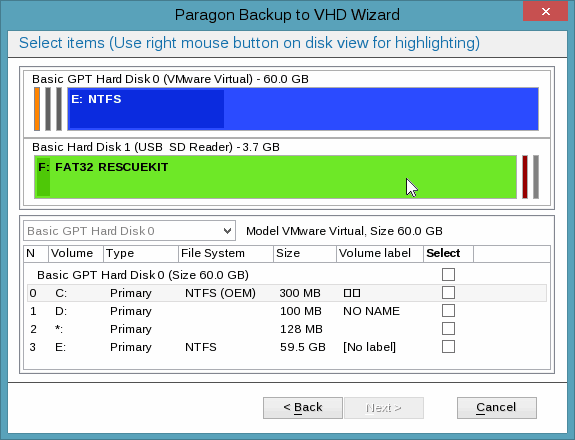Select the '300 MB' size cell

click(300, 293)
